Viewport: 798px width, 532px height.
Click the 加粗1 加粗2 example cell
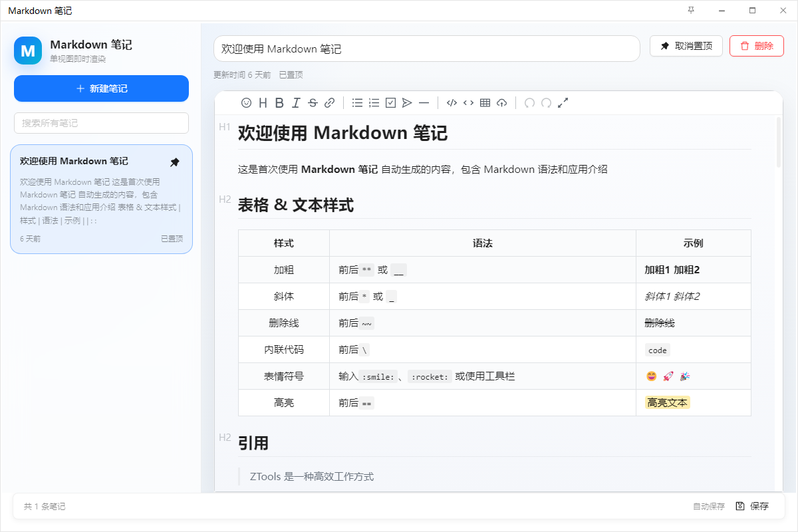694,270
